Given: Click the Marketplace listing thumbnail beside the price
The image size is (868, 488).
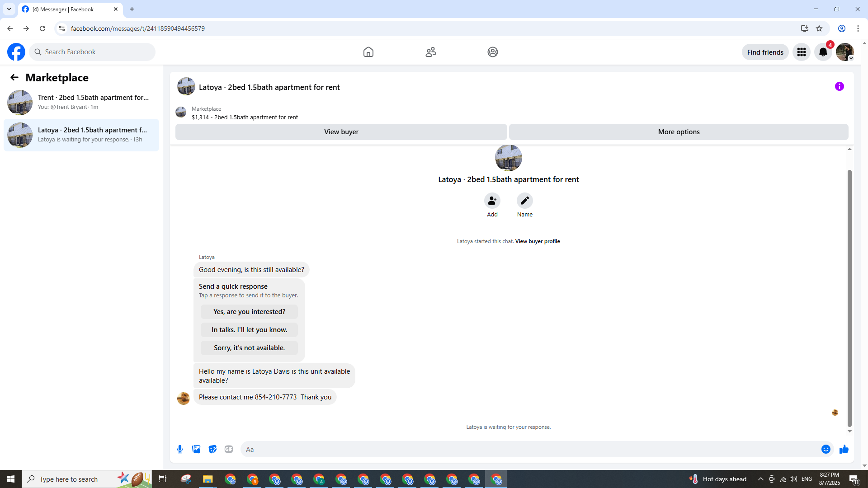Looking at the screenshot, I should 181,112.
